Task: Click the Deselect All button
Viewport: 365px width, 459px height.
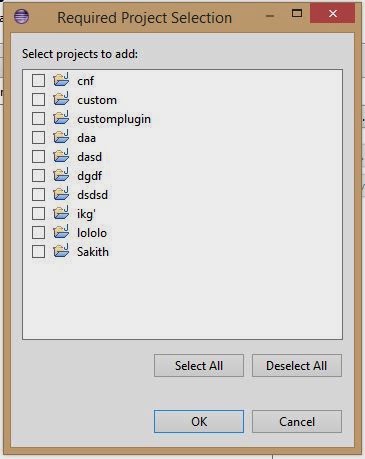Action: point(297,366)
